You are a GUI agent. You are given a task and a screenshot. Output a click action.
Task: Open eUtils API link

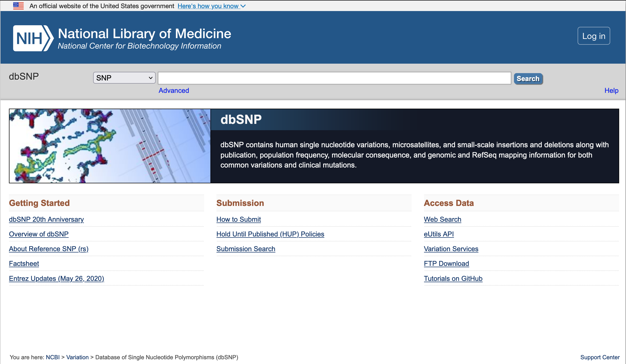(x=439, y=234)
